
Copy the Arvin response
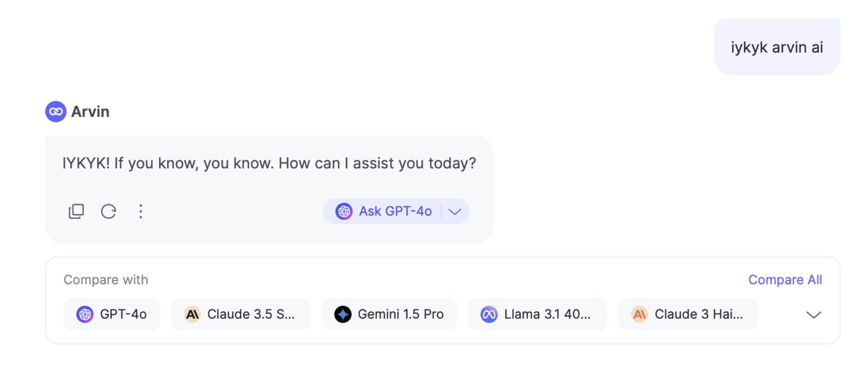76,211
